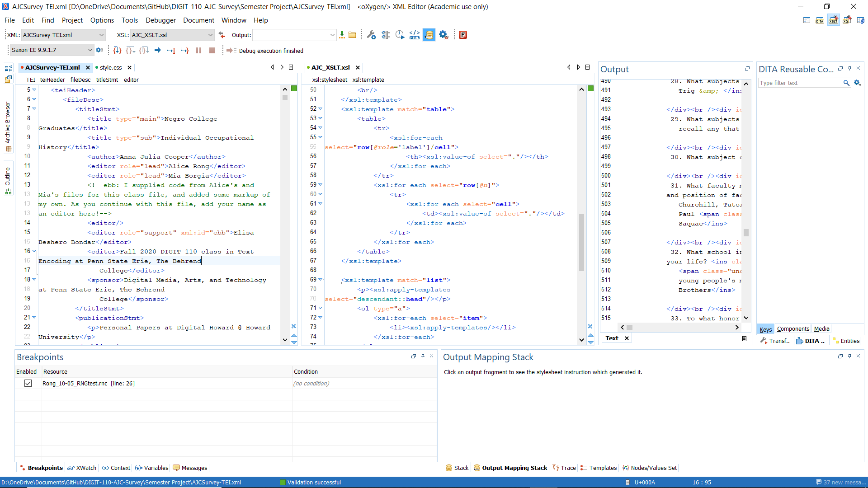The height and width of the screenshot is (488, 868).
Task: Collapse the teiHeader element fold marker
Action: point(34,90)
